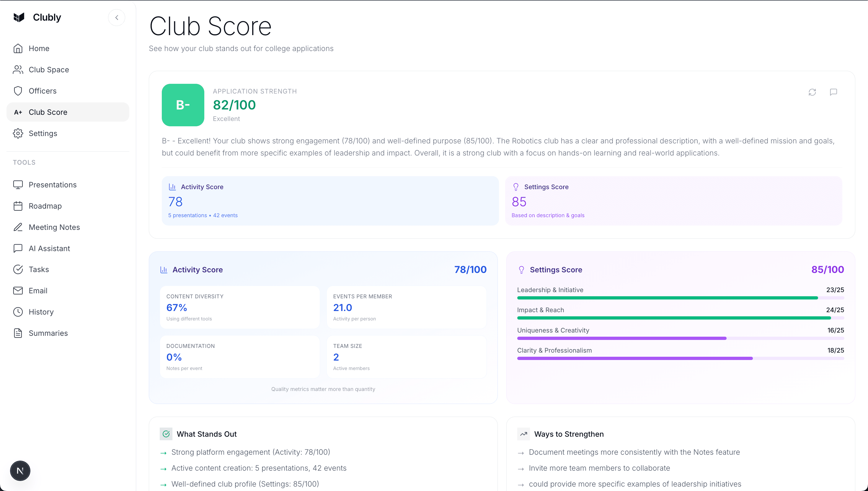This screenshot has width=868, height=491.
Task: Open the Settings gear icon
Action: [18, 133]
